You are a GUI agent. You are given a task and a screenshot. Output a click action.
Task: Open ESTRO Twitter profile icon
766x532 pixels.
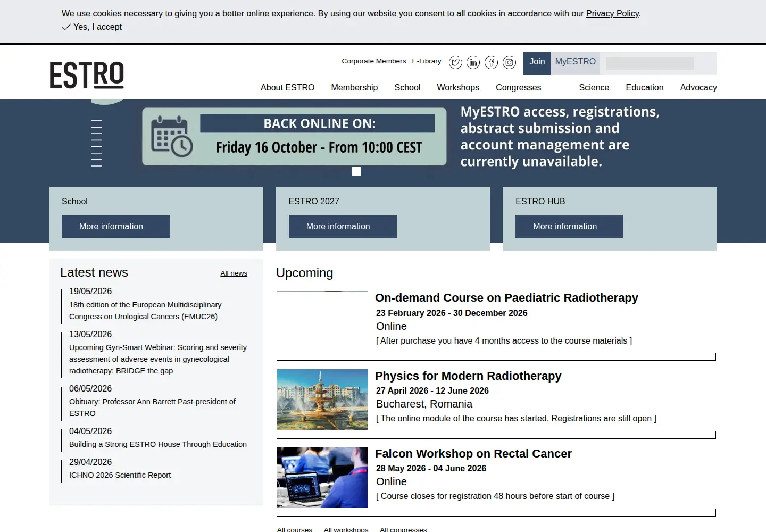(455, 63)
